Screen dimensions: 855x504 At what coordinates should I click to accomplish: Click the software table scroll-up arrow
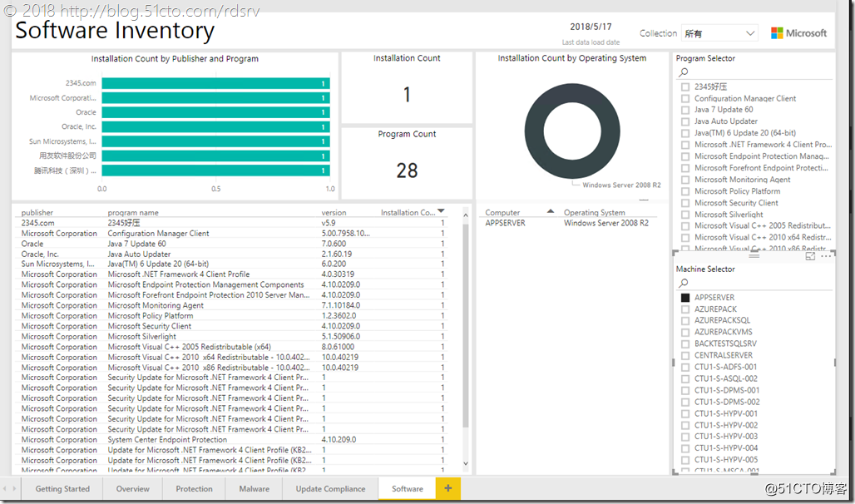pos(465,215)
